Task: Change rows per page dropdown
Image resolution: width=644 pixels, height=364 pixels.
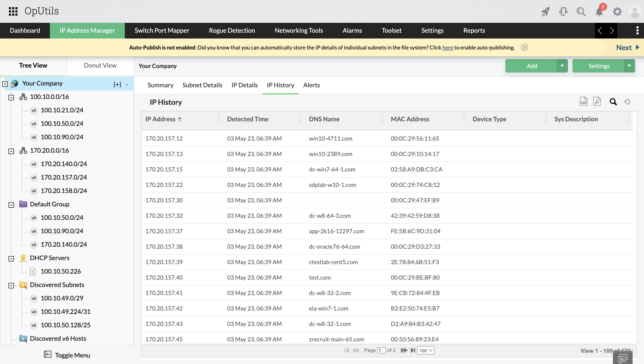Action: click(426, 351)
